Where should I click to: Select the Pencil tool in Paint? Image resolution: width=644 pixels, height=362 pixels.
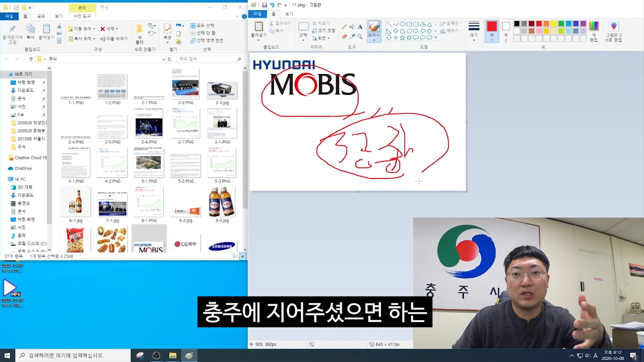344,27
